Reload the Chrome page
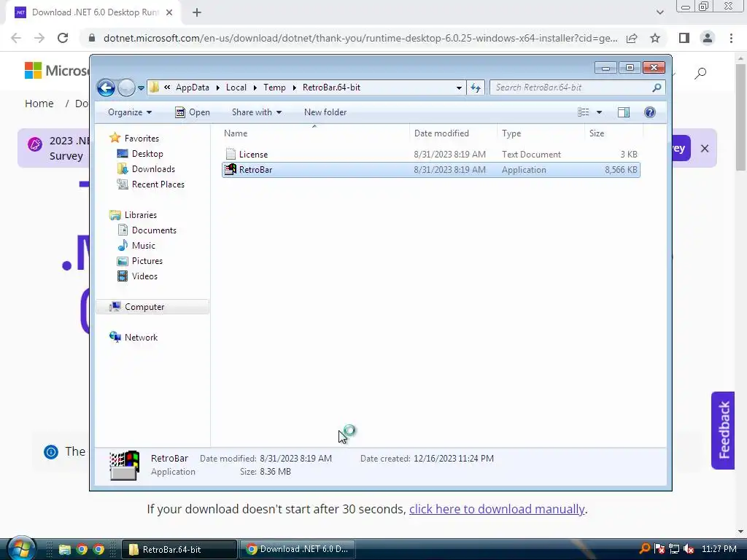747x560 pixels. (63, 38)
